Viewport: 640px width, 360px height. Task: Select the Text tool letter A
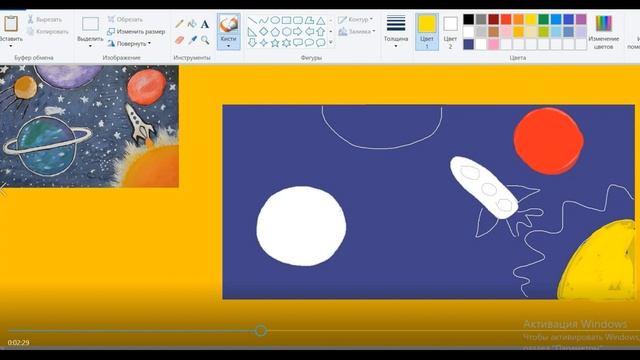coord(205,24)
